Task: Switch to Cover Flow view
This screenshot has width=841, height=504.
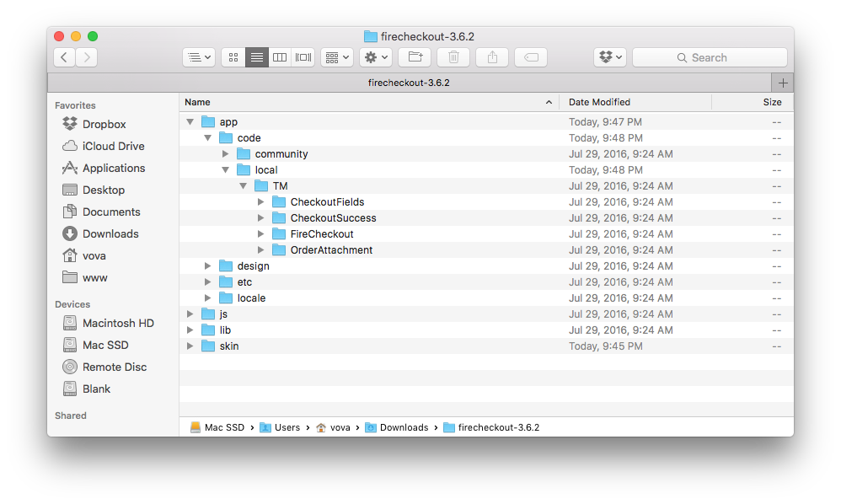Action: (x=303, y=57)
